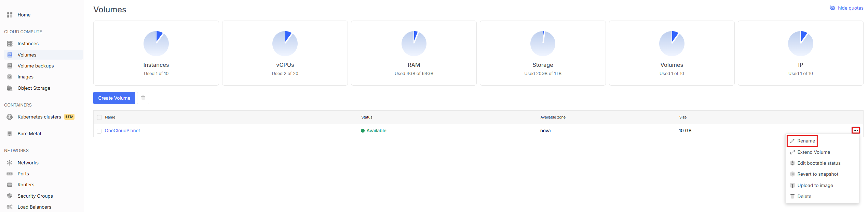Select Delete in the volume actions menu
The width and height of the screenshot is (868, 212).
tap(804, 196)
